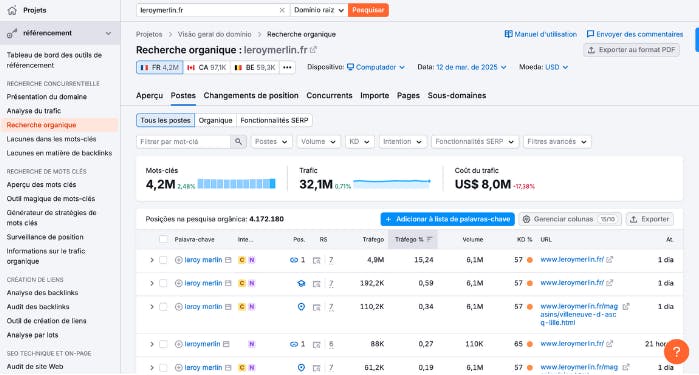This screenshot has height=375, width=699.
Task: Click local pack pin in 110,2K row
Action: click(301, 307)
